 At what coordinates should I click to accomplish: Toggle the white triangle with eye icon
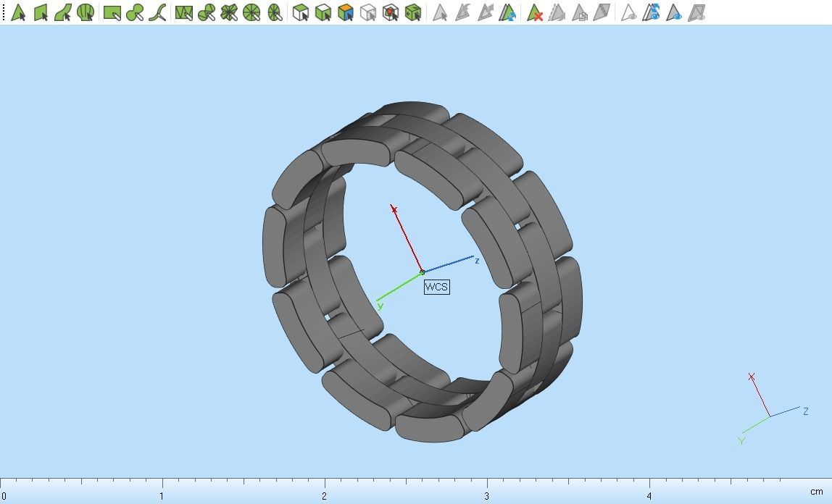pyautogui.click(x=628, y=13)
